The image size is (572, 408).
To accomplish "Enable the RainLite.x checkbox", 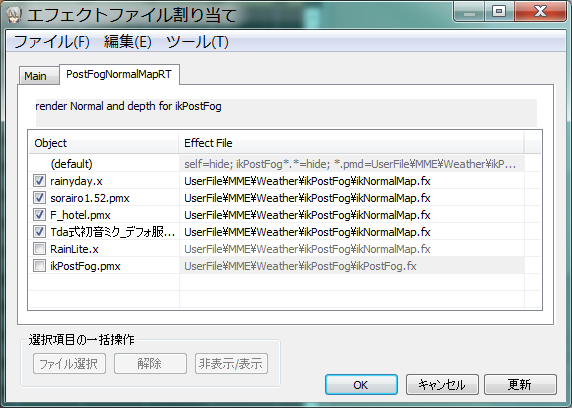I will point(39,249).
